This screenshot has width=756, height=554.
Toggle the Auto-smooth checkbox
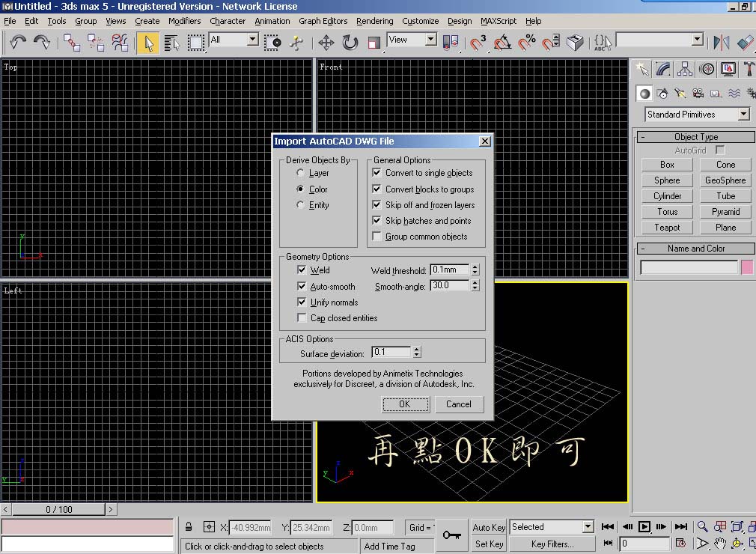302,287
